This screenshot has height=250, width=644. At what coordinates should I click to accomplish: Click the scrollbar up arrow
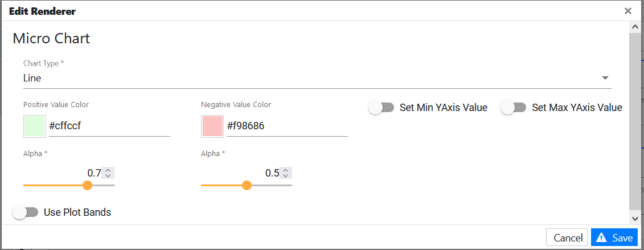[635, 27]
